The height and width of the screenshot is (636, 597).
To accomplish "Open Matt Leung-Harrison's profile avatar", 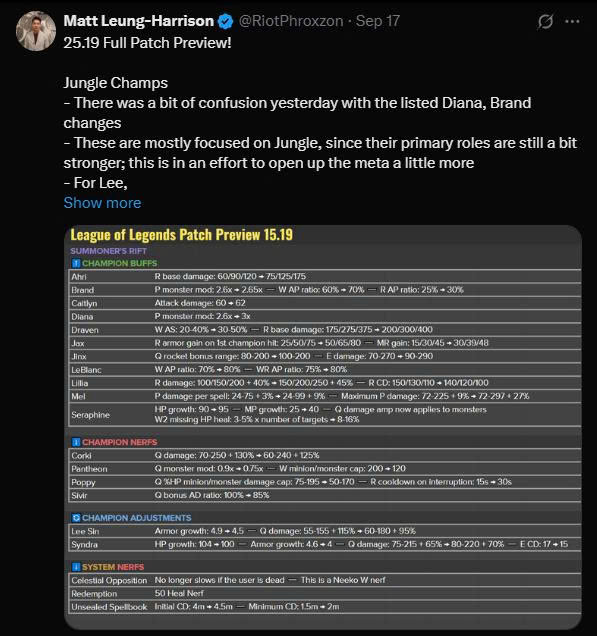I will [36, 31].
